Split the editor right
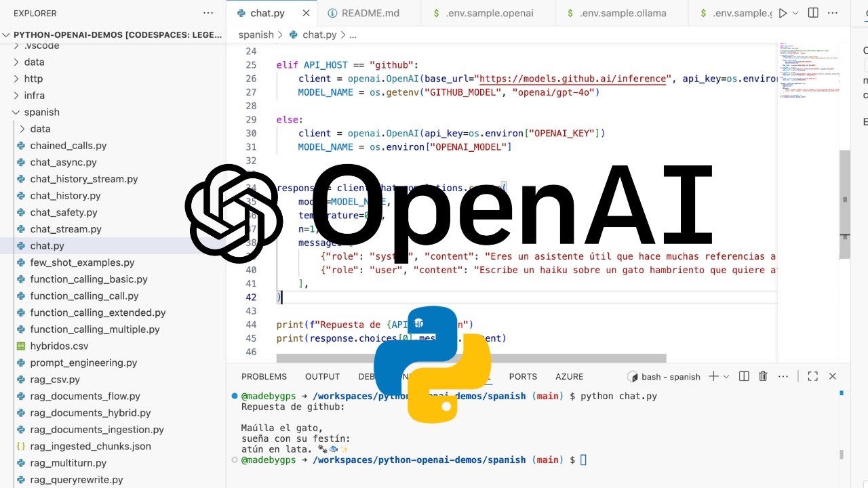Viewport: 868px width, 488px height. click(x=813, y=13)
